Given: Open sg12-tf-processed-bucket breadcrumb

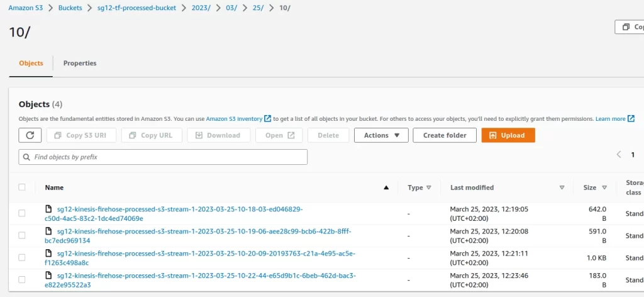Looking at the screenshot, I should (136, 8).
